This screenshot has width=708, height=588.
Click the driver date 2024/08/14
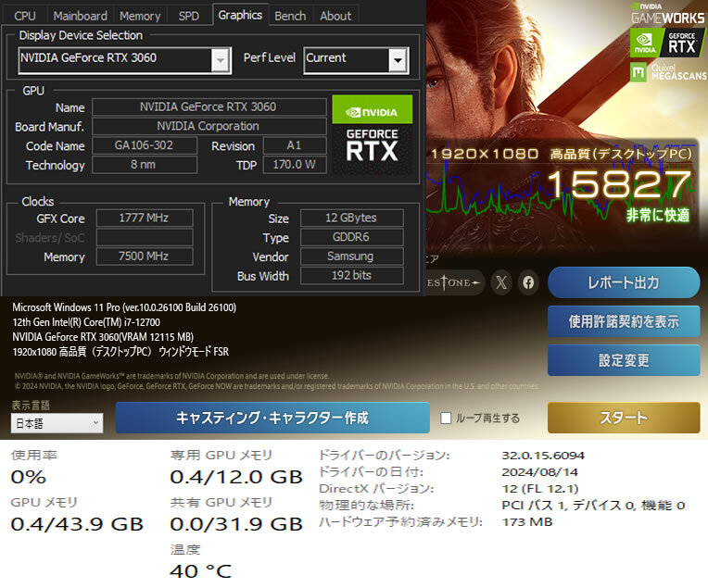tap(540, 472)
